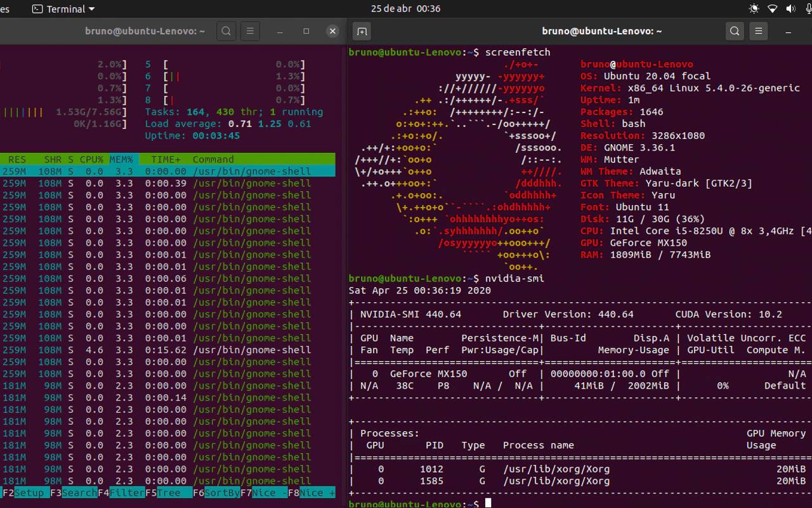Click the RAM 1809MiB / 7743MiB line

(646, 255)
